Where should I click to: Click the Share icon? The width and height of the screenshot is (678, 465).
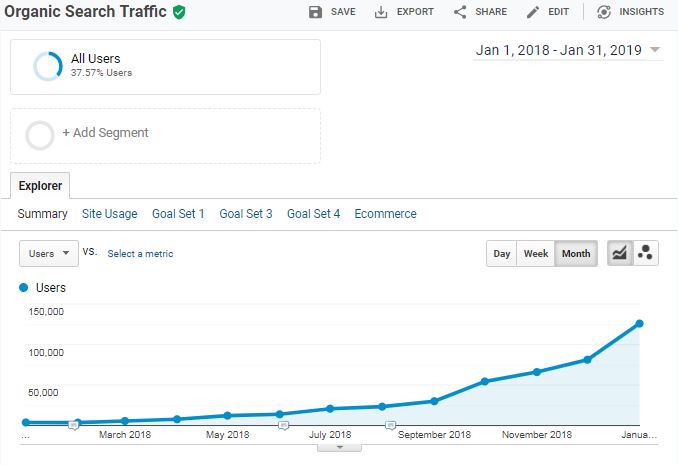[460, 12]
